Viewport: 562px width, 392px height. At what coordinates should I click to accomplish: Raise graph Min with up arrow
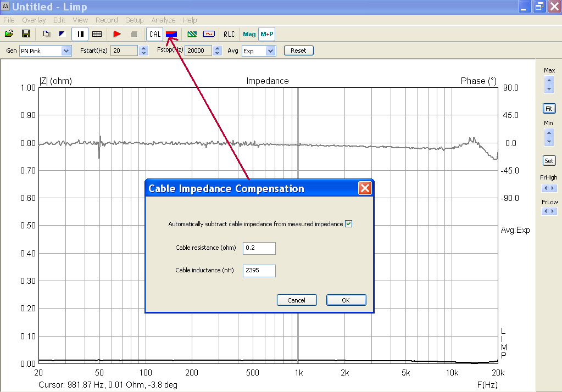coord(549,133)
